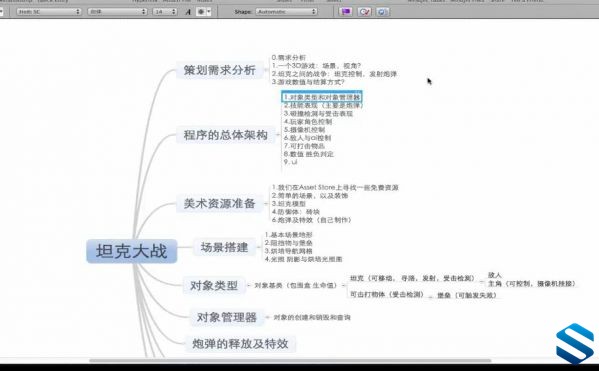This screenshot has width=599, height=371.
Task: Click the line '6.敌人与ai控制'
Action: (x=307, y=138)
